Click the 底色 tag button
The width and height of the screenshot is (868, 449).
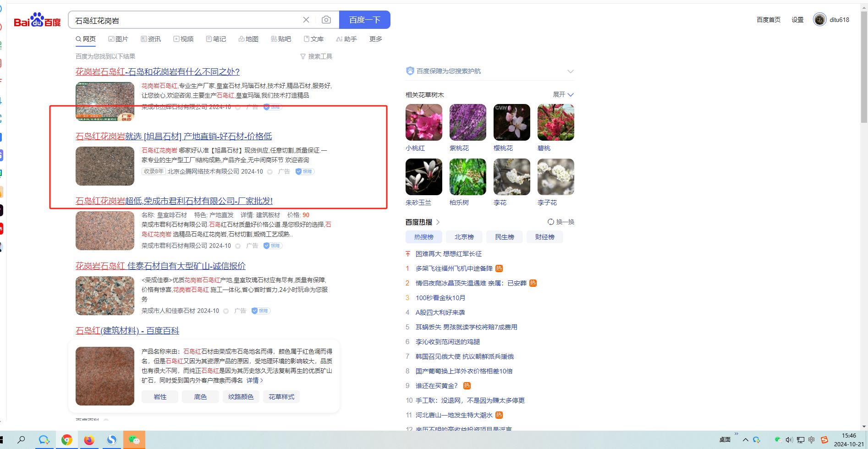[200, 397]
